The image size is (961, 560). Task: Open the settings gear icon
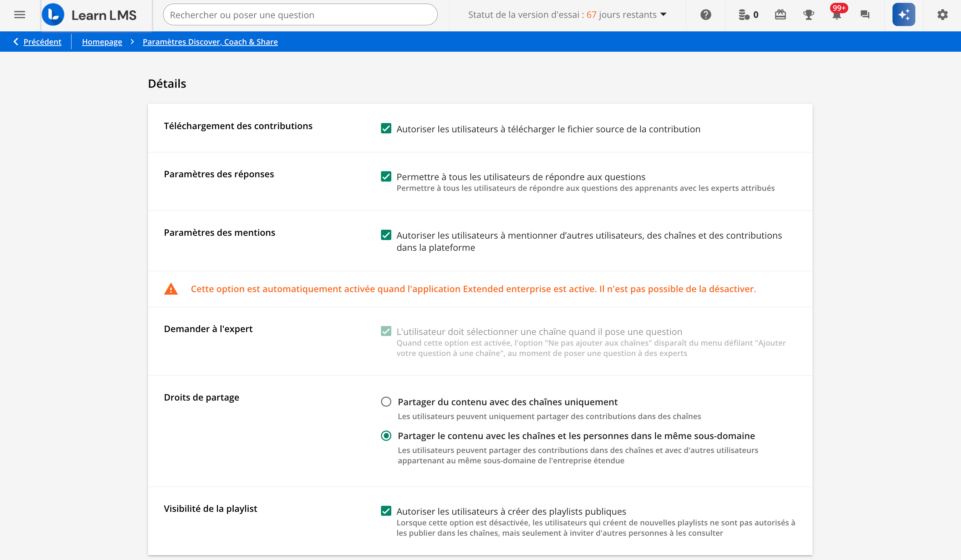coord(942,15)
